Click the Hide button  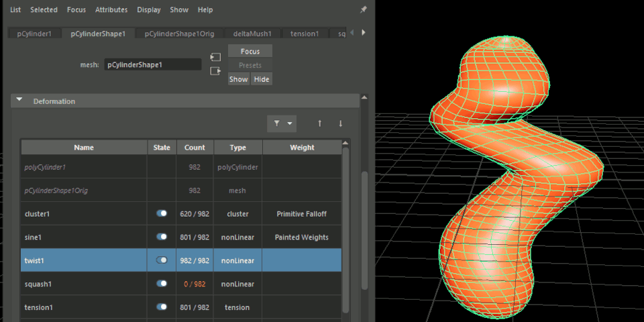[x=261, y=79]
